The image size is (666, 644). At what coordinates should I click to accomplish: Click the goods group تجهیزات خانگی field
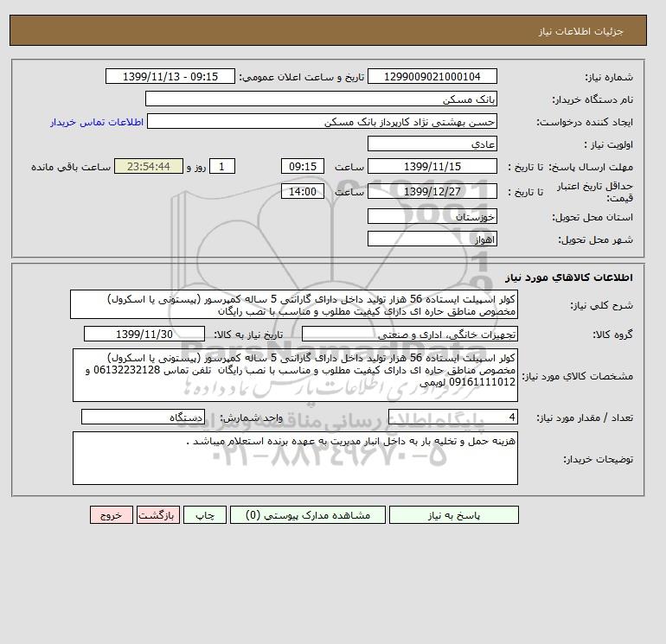[x=409, y=334]
